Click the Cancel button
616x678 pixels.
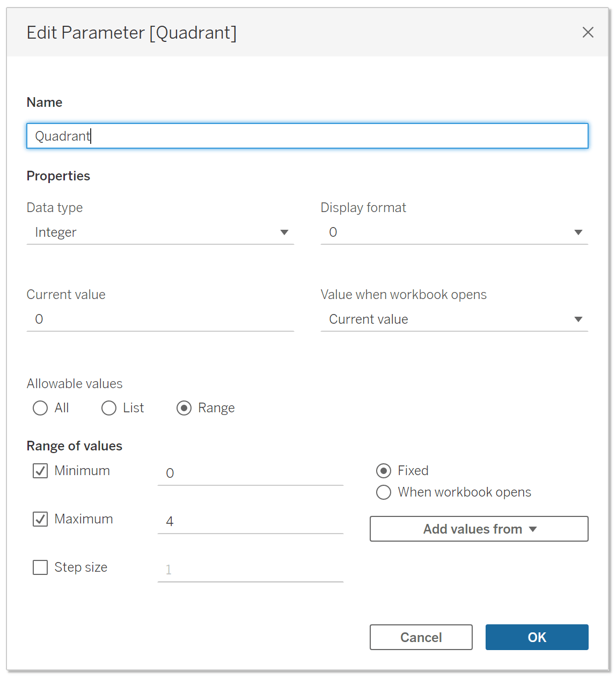(421, 637)
